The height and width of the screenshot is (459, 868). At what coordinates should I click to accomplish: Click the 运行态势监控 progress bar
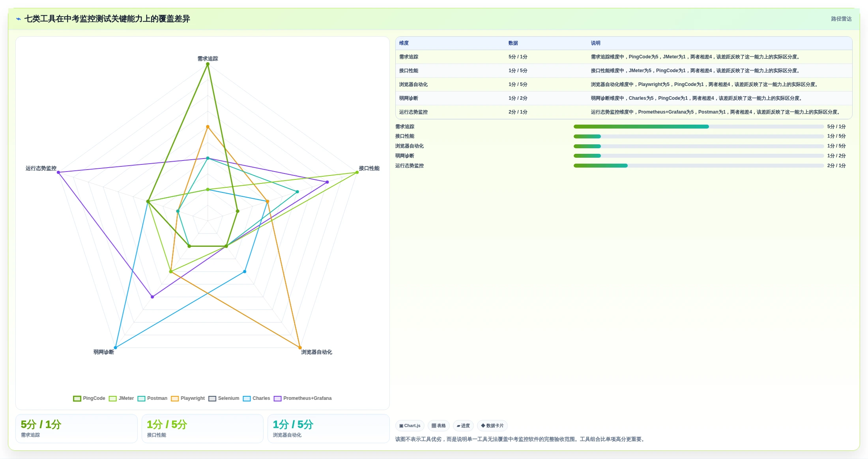(x=699, y=166)
